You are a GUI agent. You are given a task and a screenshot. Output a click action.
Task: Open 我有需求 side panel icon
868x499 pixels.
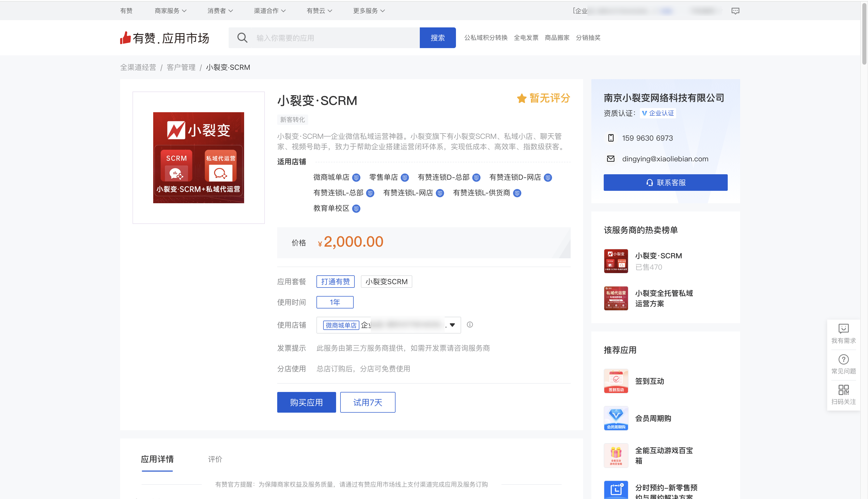[843, 328]
